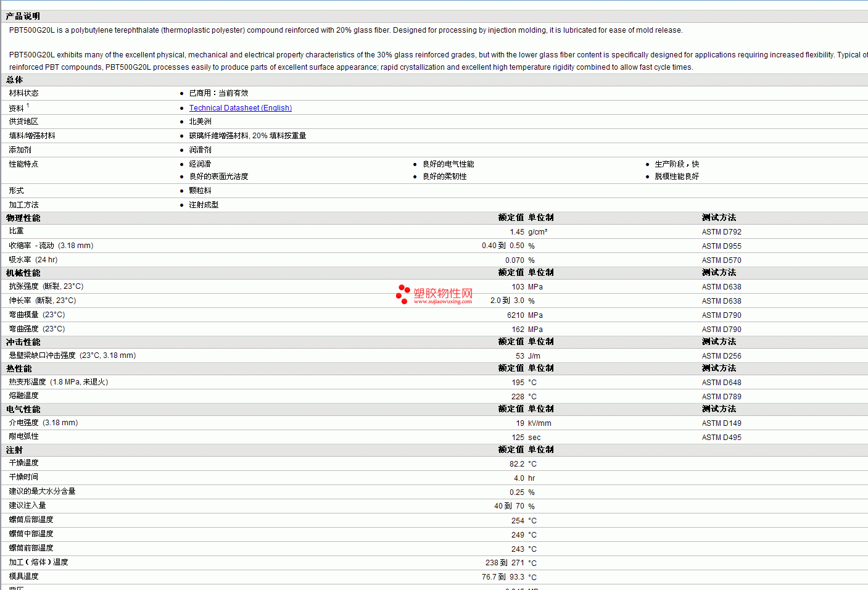Click the 螺筒前部温度 row label

pyautogui.click(x=31, y=548)
